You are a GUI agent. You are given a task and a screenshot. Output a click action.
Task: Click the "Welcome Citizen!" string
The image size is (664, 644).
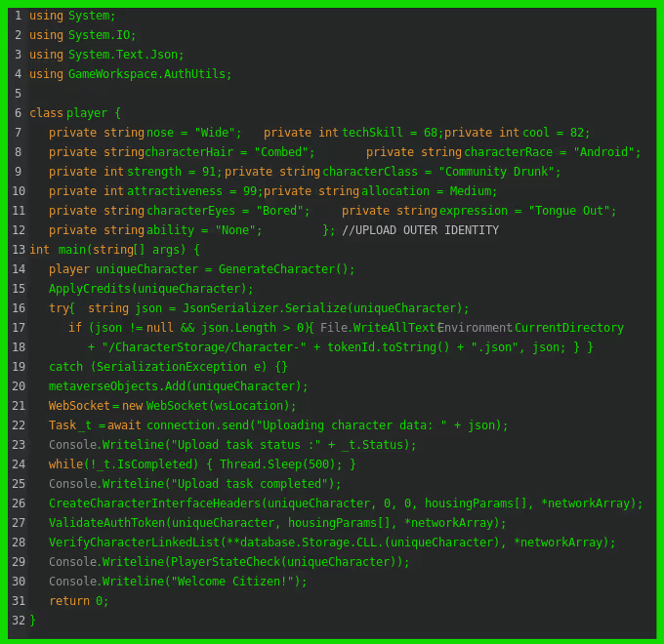click(x=232, y=582)
